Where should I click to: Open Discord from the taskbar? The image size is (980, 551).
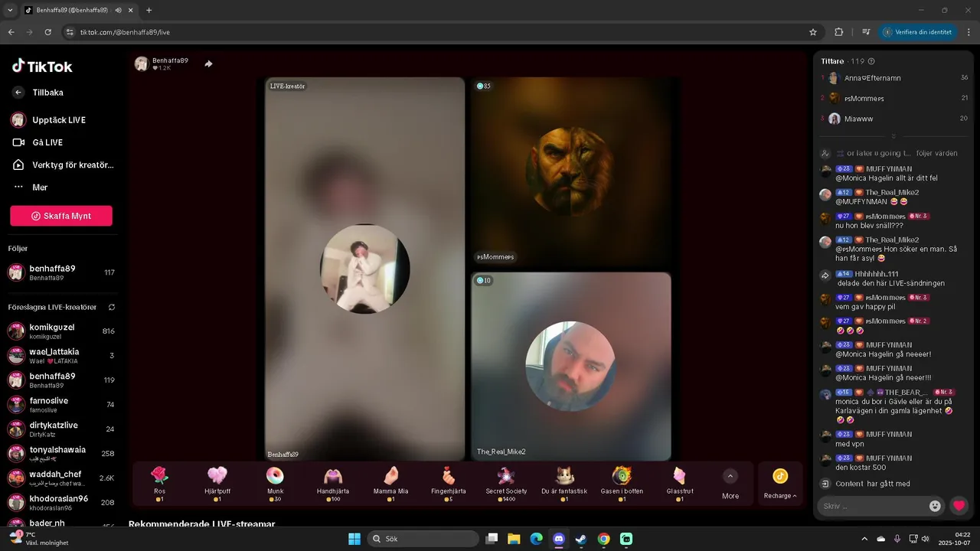coord(559,539)
